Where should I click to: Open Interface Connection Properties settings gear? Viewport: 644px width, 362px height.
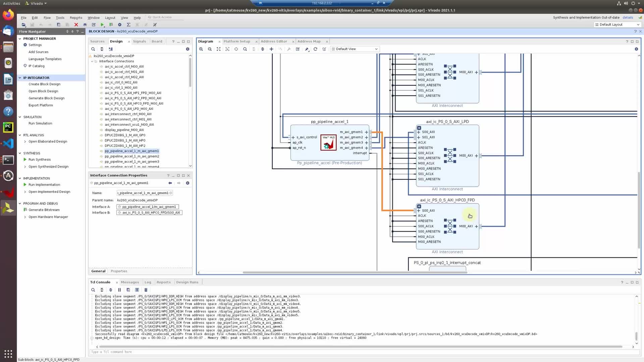(187, 183)
